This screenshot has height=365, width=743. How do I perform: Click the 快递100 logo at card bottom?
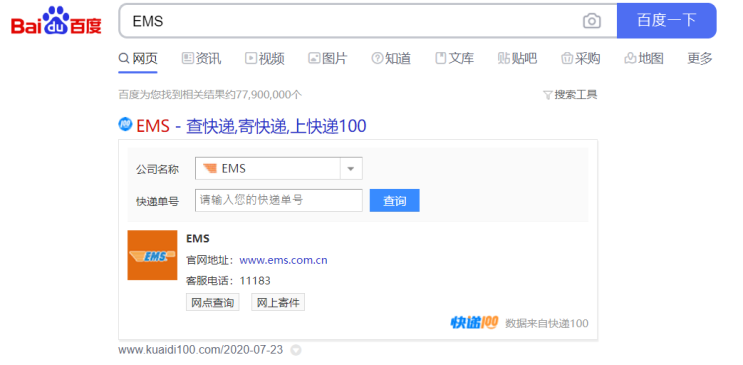tap(474, 323)
